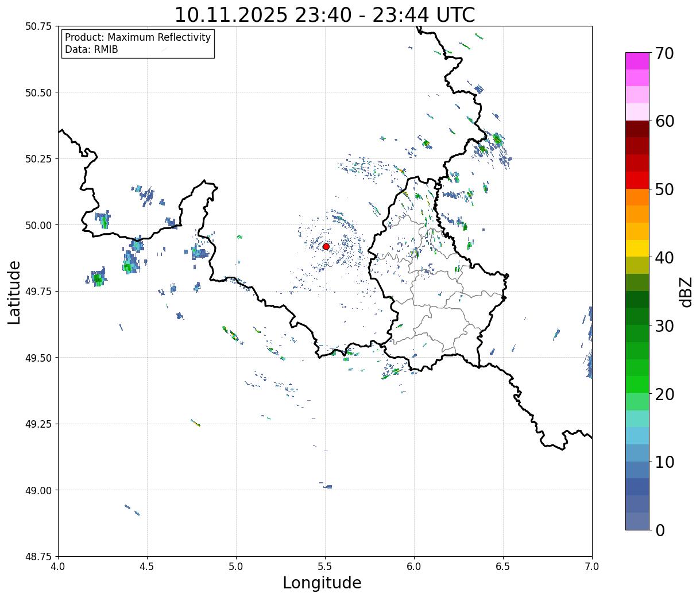The image size is (700, 597).
Task: Click the colorbar tick label '30'
Action: click(664, 326)
